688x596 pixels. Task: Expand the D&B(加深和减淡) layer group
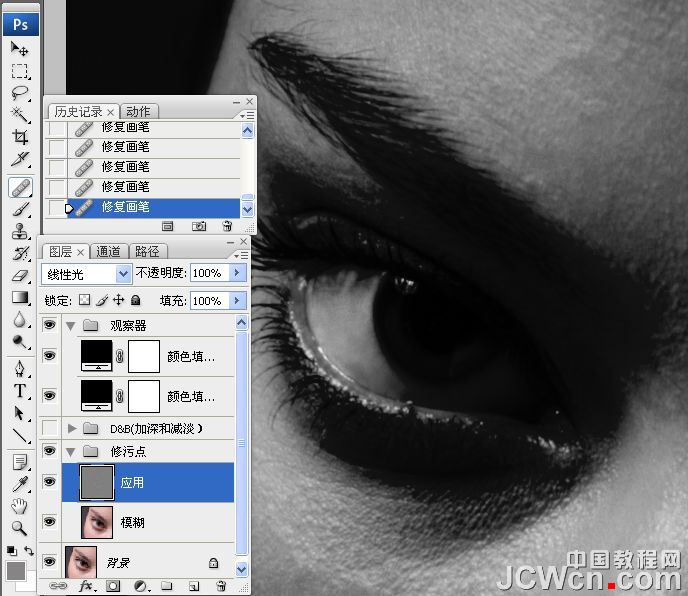click(x=71, y=428)
